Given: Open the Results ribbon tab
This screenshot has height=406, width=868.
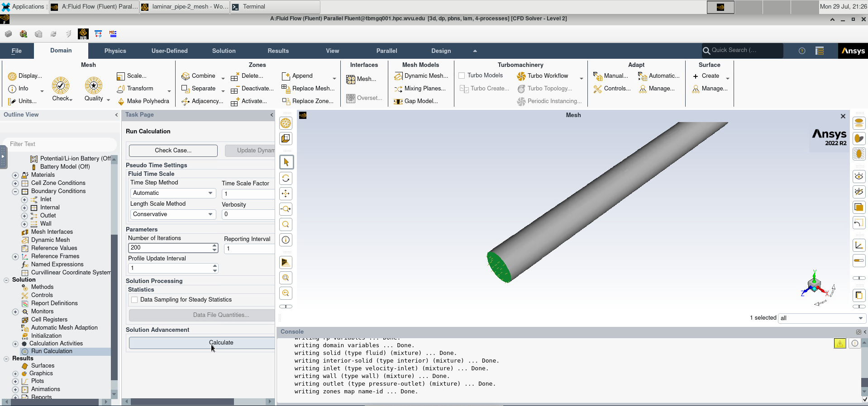Looking at the screenshot, I should [x=278, y=51].
